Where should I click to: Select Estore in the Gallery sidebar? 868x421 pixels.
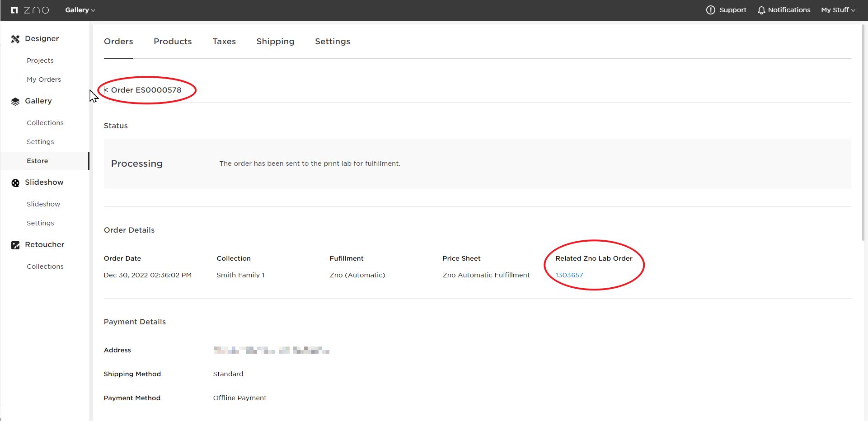click(x=38, y=161)
